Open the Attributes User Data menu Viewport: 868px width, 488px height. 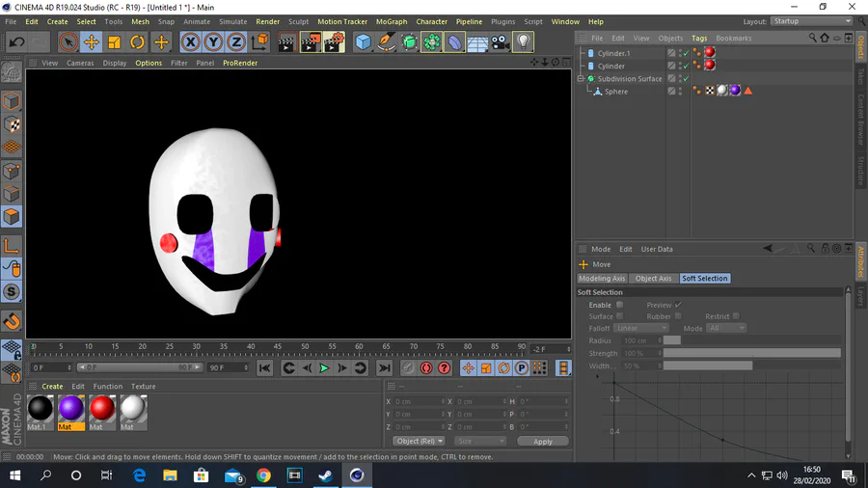(x=657, y=249)
